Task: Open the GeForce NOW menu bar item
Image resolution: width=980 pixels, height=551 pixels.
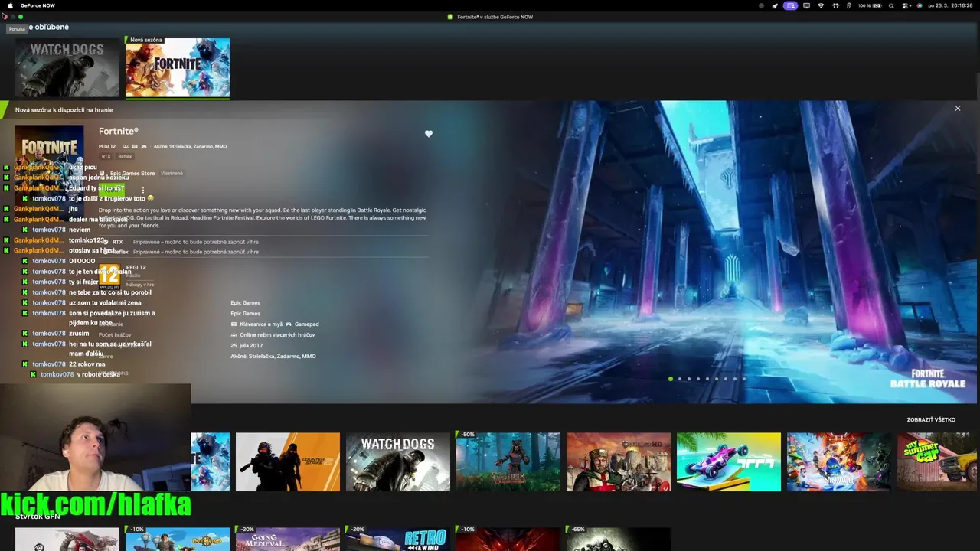Action: (38, 5)
